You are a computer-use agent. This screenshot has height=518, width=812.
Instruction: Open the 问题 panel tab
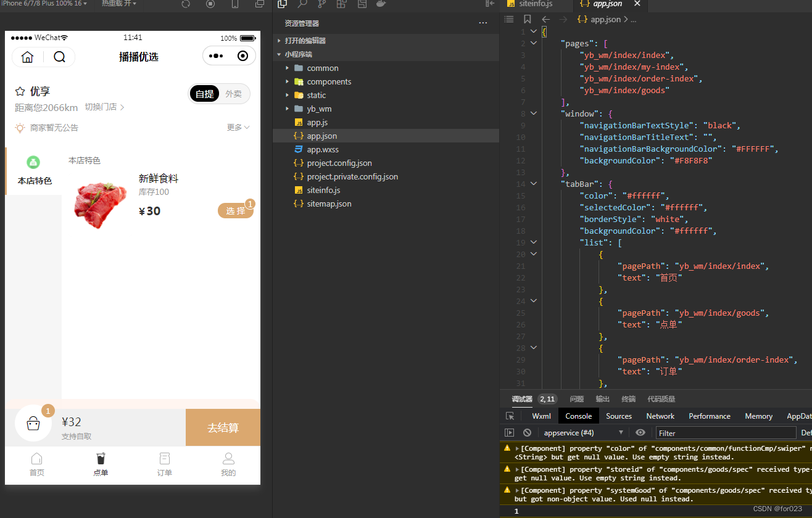coord(576,399)
